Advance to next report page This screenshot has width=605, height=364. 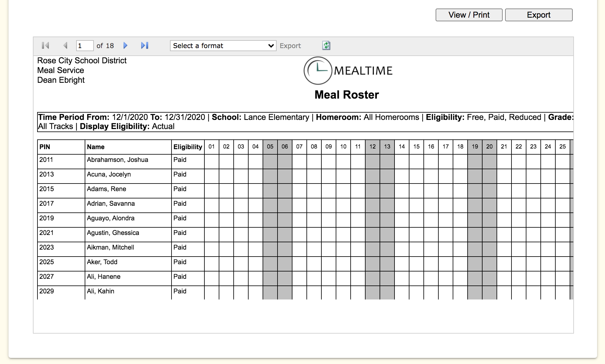pos(125,46)
